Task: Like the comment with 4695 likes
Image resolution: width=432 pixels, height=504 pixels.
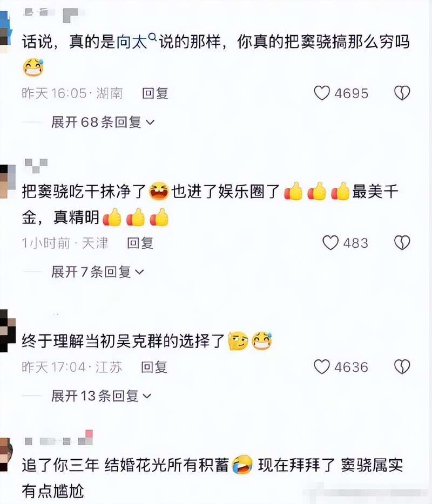Action: [322, 93]
